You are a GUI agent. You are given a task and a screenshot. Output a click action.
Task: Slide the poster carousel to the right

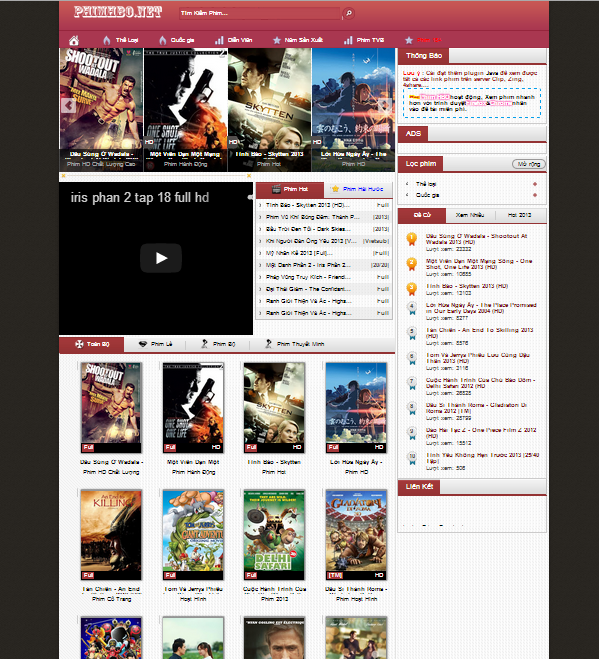click(x=384, y=105)
